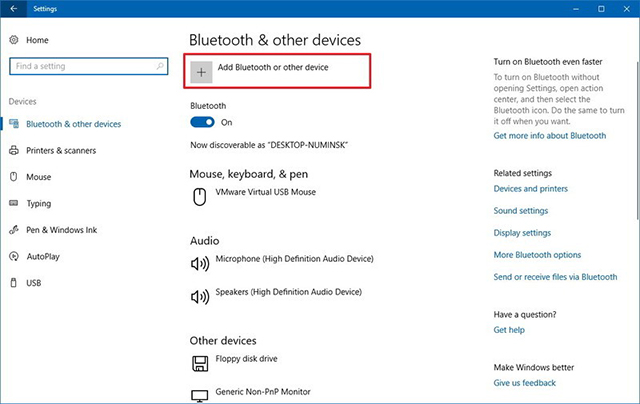Maximize the Settings window
This screenshot has height=404, width=640.
tap(601, 9)
